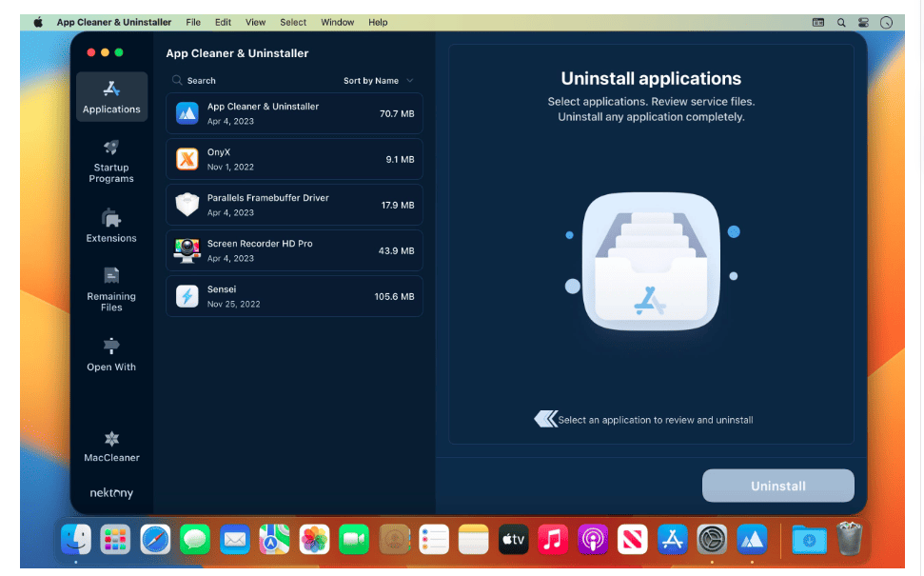The width and height of the screenshot is (924, 576).
Task: Click the 17.9 MB size value
Action: point(397,205)
